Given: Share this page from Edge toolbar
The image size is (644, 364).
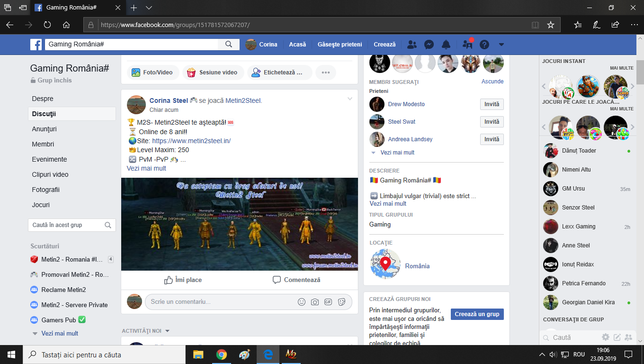Looking at the screenshot, I should click(x=615, y=25).
